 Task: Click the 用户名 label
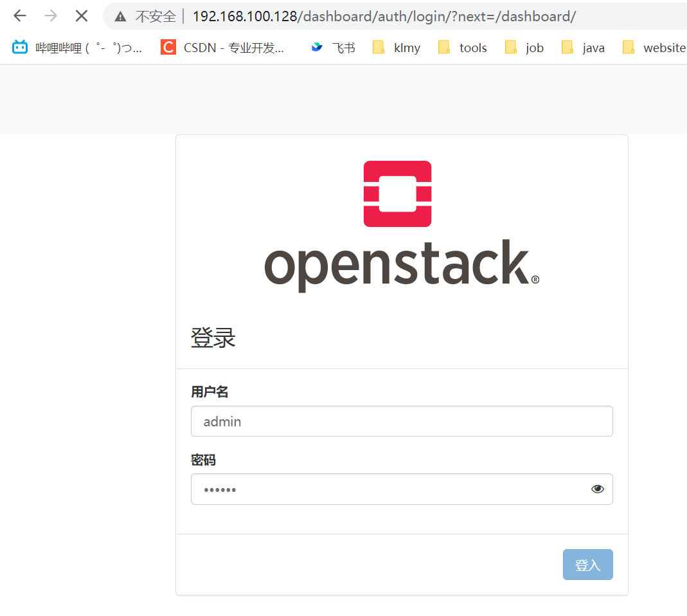click(x=210, y=392)
